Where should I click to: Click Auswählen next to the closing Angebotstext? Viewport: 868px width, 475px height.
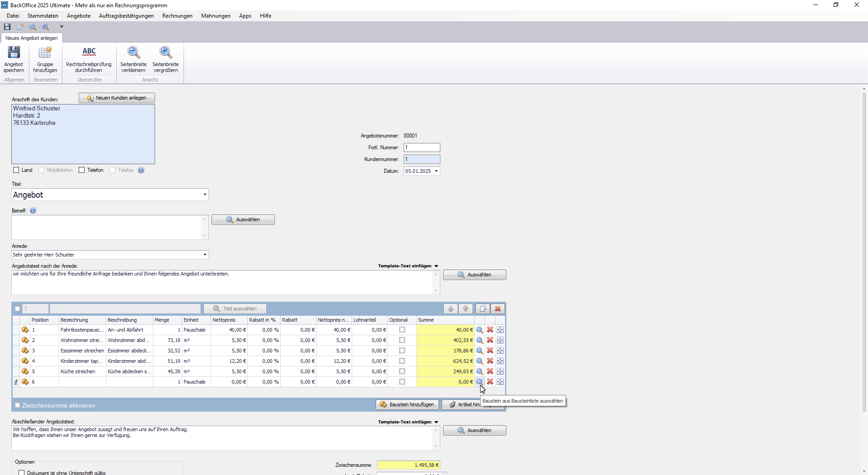475,430
